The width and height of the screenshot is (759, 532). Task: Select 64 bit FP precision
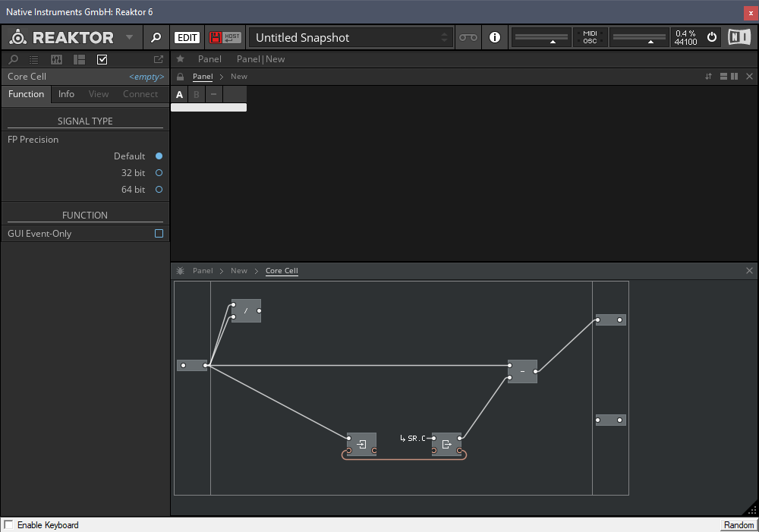pos(159,190)
